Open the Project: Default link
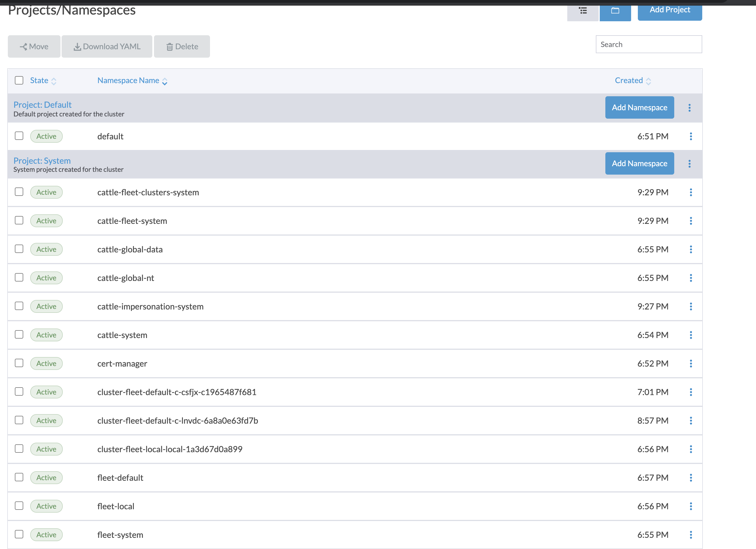Viewport: 756px width, 549px height. pyautogui.click(x=42, y=105)
